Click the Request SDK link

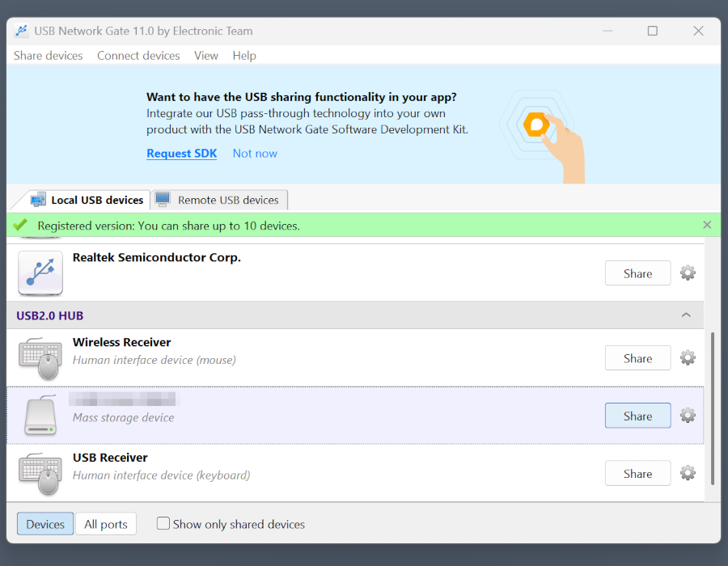pyautogui.click(x=181, y=154)
